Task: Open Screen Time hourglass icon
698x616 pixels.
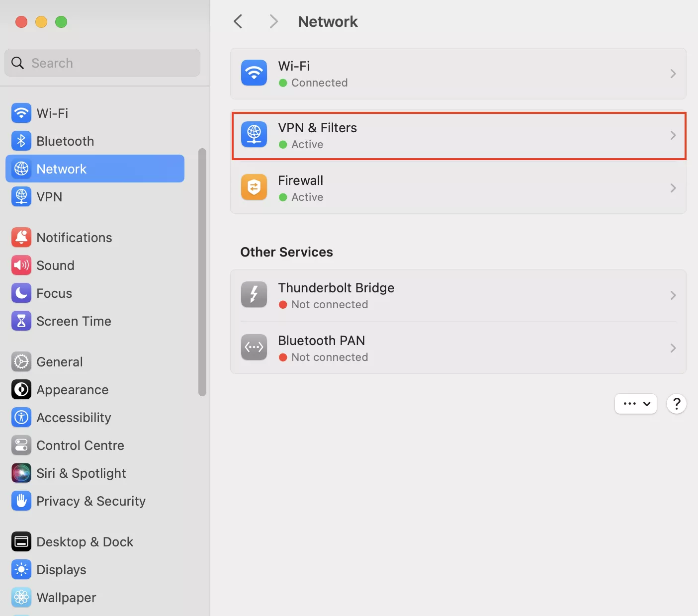Action: 21,321
